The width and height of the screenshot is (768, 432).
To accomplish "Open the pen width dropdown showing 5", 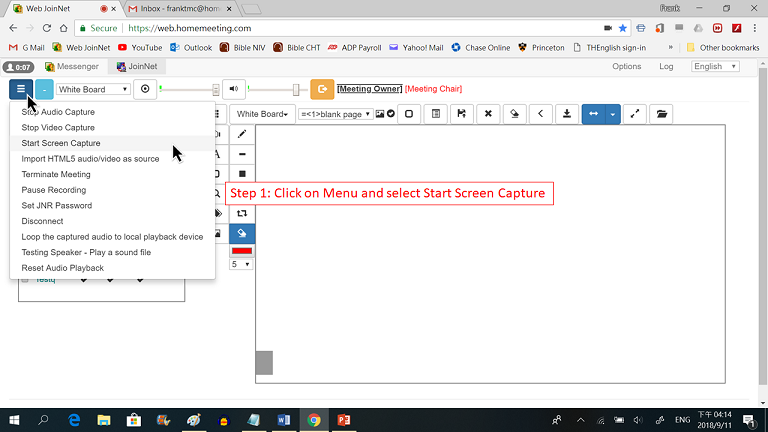I will coord(241,264).
